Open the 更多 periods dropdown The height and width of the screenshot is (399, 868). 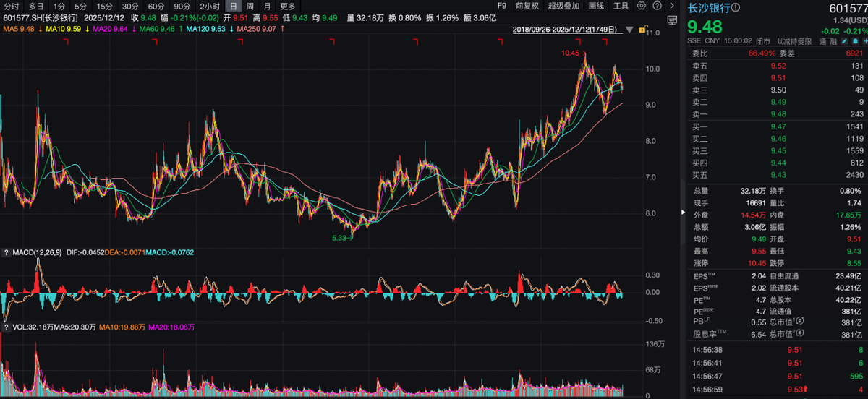[288, 6]
